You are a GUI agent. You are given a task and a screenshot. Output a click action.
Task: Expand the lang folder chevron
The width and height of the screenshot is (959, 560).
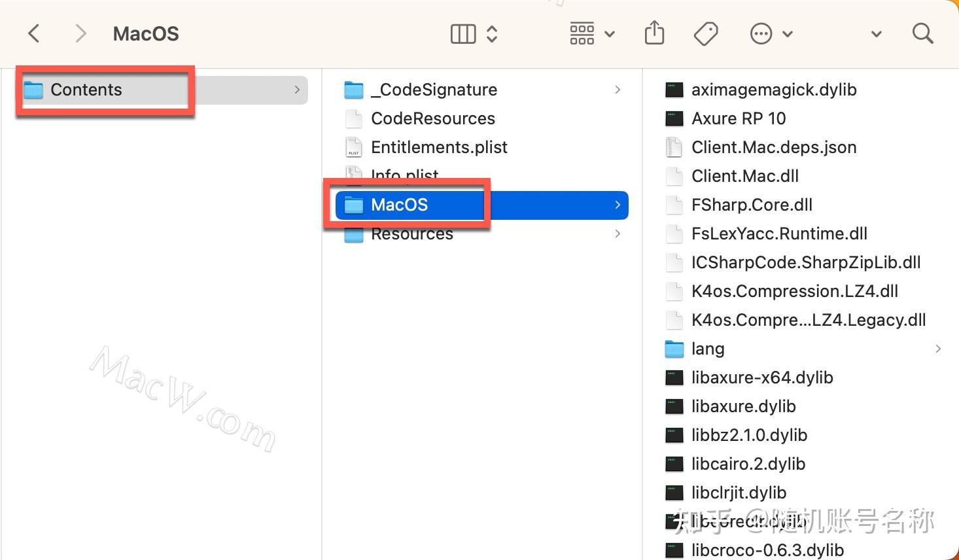938,349
